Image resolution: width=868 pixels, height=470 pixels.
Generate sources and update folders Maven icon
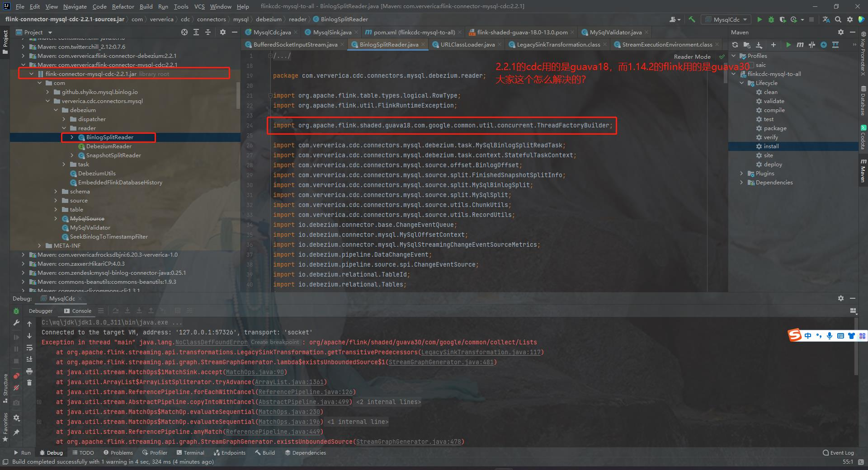pyautogui.click(x=747, y=45)
